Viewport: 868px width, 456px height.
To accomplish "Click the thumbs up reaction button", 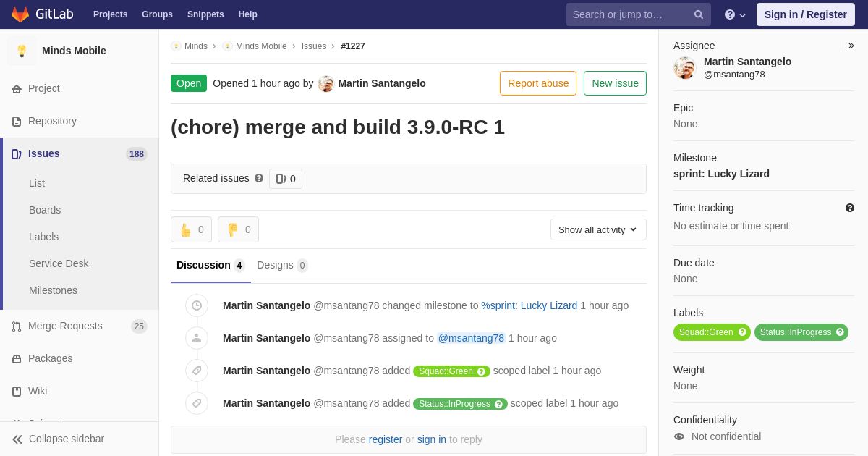I will point(191,229).
